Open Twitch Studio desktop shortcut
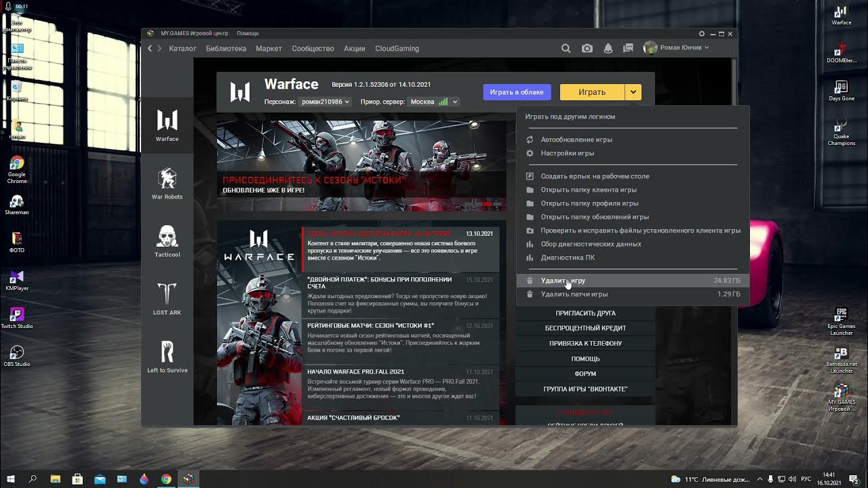The width and height of the screenshot is (868, 488). pos(17,319)
